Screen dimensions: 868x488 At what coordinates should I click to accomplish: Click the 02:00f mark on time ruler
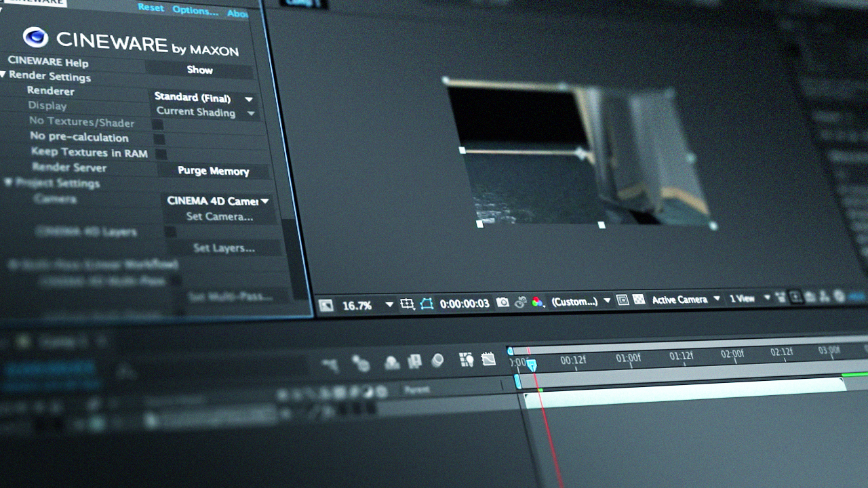732,354
